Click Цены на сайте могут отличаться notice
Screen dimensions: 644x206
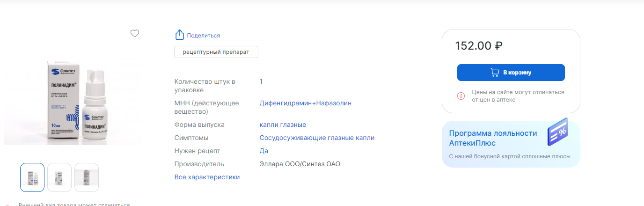(x=518, y=96)
